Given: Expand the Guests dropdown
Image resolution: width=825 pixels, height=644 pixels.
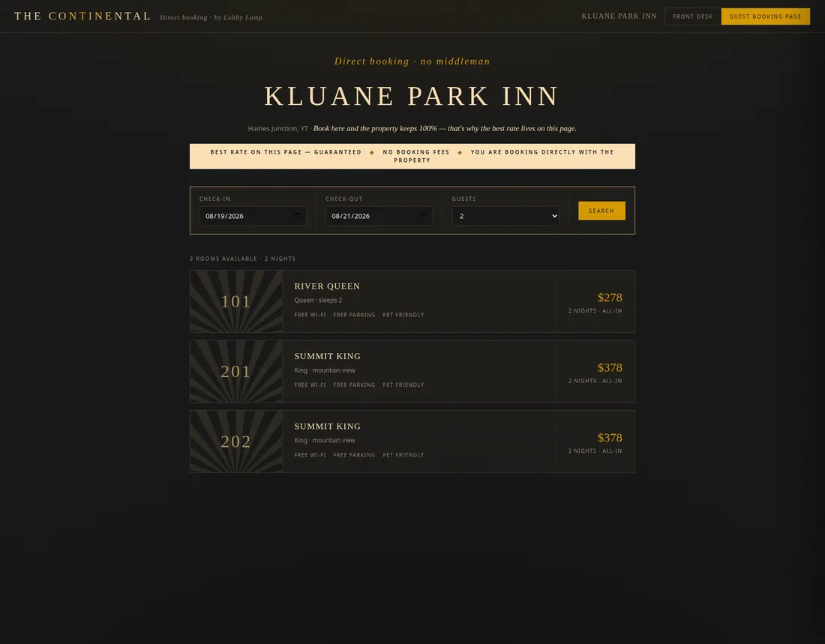Looking at the screenshot, I should click(x=505, y=216).
